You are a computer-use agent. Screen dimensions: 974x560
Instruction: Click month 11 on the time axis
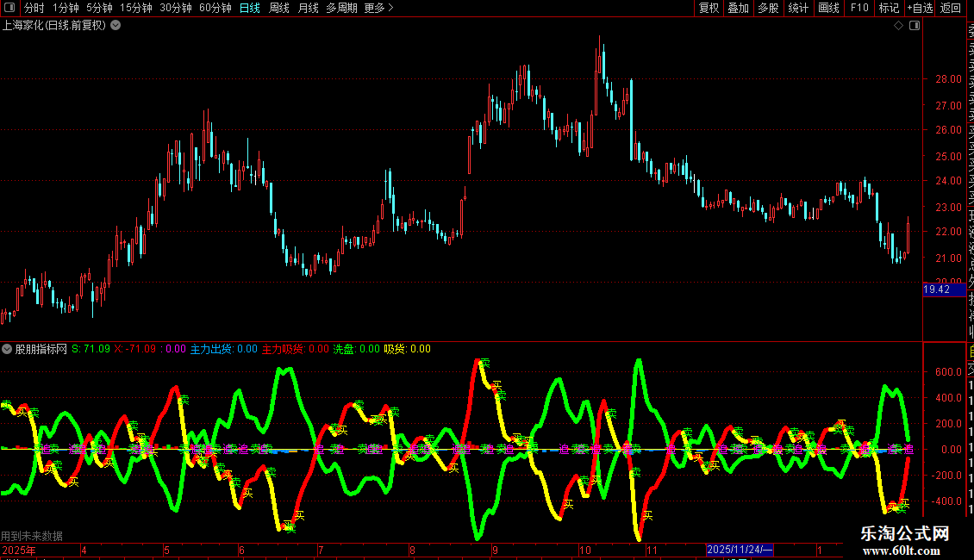pos(651,550)
